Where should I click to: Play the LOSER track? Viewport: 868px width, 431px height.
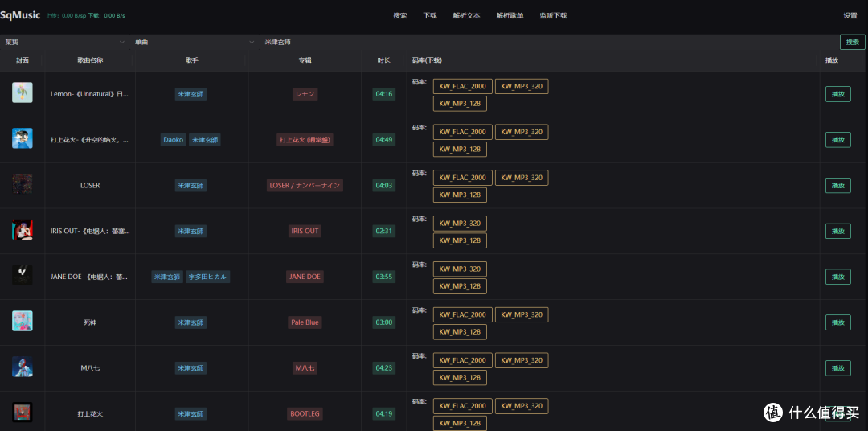(x=838, y=186)
